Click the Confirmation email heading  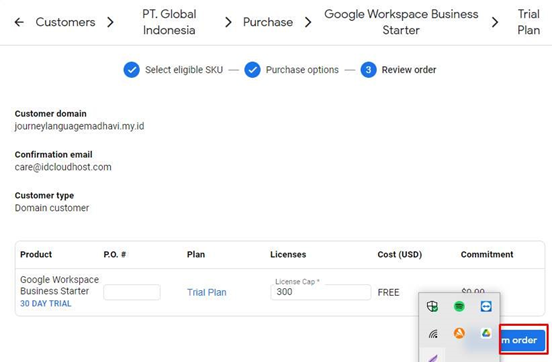click(54, 155)
